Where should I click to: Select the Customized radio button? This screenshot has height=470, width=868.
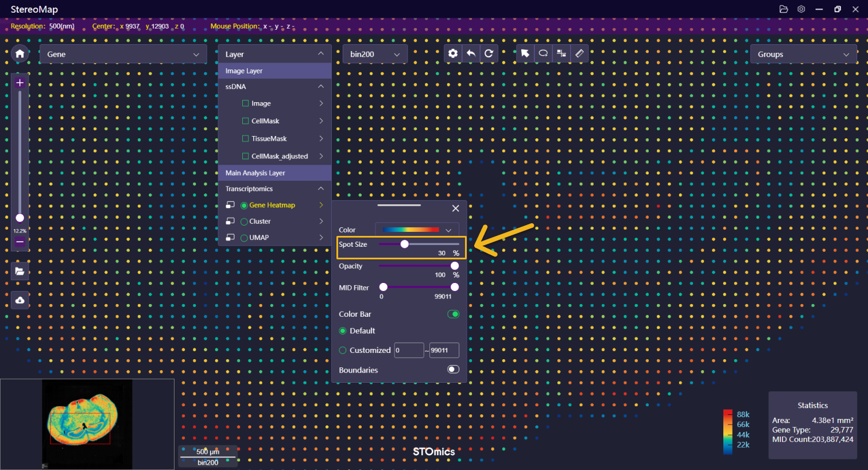pos(343,350)
